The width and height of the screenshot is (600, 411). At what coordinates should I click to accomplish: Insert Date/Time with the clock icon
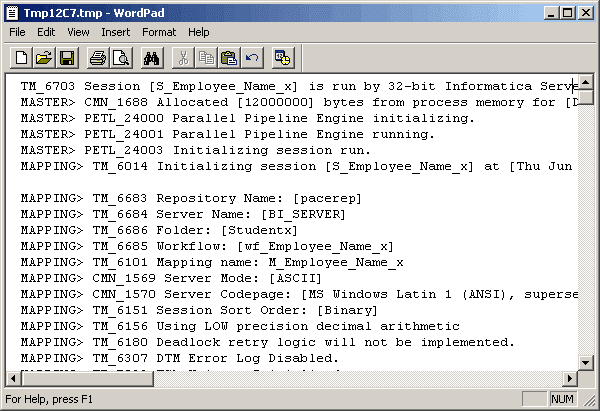[283, 58]
